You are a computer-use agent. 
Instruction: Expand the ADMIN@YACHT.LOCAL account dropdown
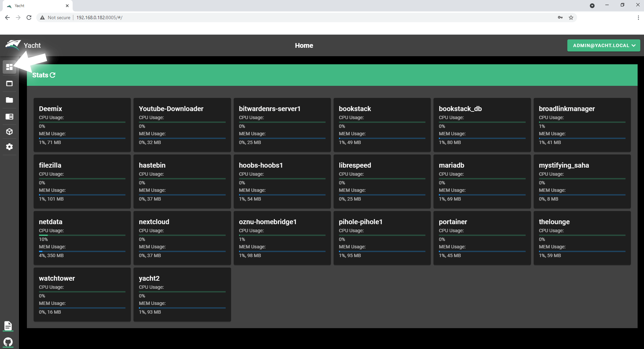pyautogui.click(x=604, y=45)
